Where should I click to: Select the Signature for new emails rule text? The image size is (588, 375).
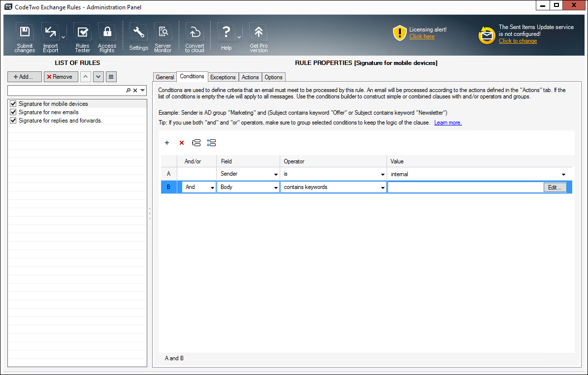49,112
